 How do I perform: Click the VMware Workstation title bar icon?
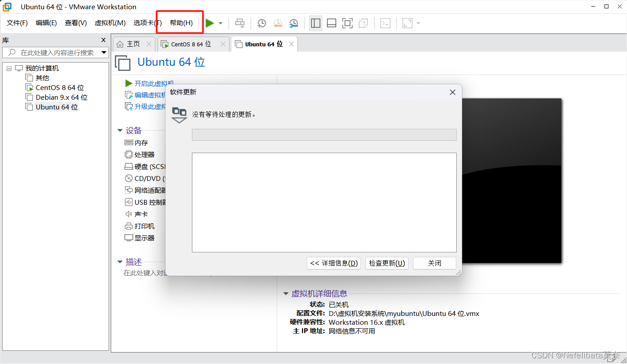pos(8,7)
